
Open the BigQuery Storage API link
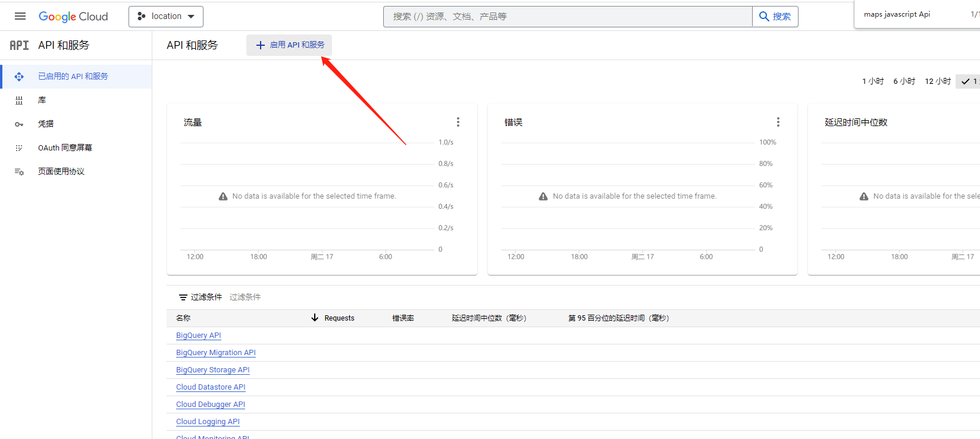(213, 370)
